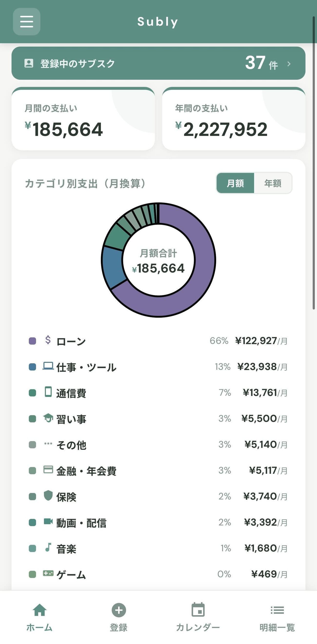Click the music note icon for 音楽
The height and width of the screenshot is (644, 317).
[48, 547]
